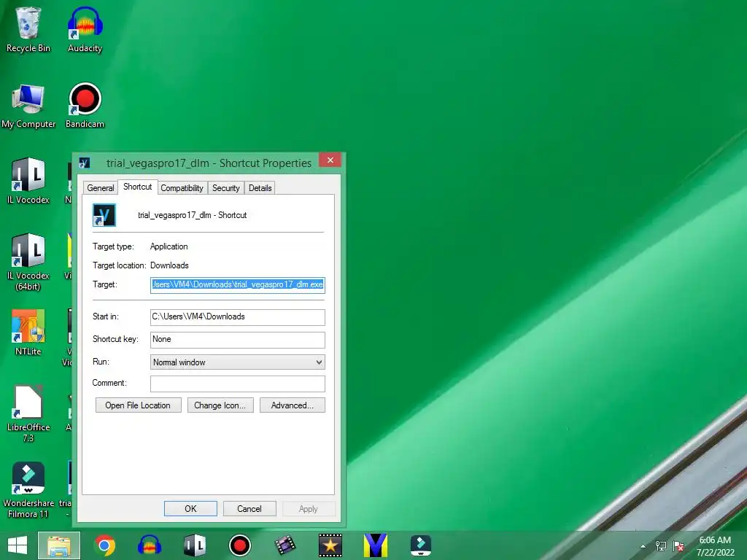747x560 pixels.
Task: Expand the Run dropdown showing Normal window
Action: pyautogui.click(x=238, y=362)
